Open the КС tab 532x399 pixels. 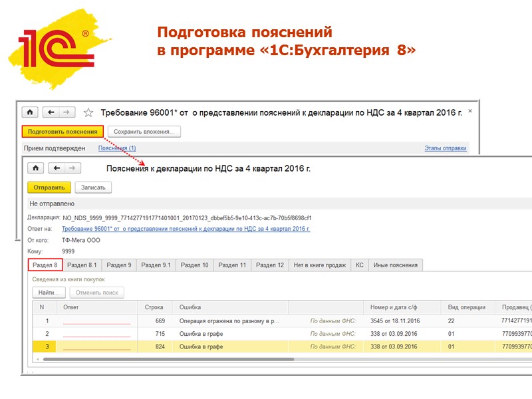(x=360, y=265)
